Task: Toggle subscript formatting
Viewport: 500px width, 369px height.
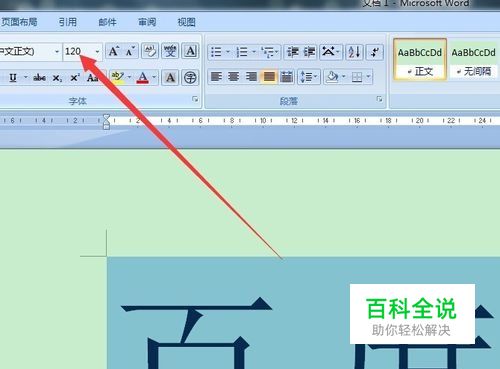Action: pos(57,78)
